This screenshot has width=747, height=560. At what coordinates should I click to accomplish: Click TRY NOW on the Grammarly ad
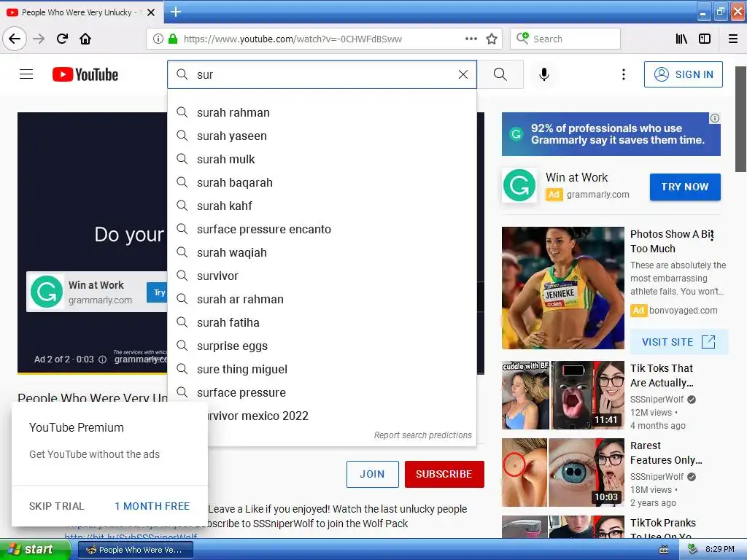(685, 187)
